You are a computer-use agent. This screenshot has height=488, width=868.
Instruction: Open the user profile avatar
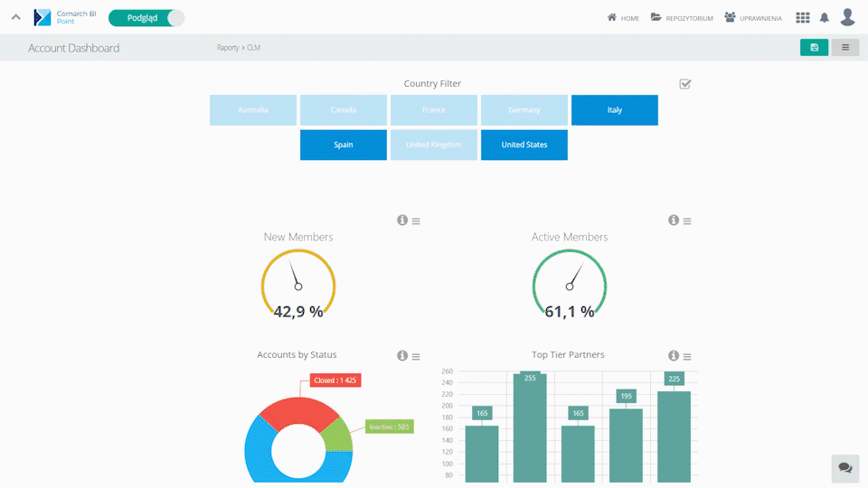tap(847, 17)
